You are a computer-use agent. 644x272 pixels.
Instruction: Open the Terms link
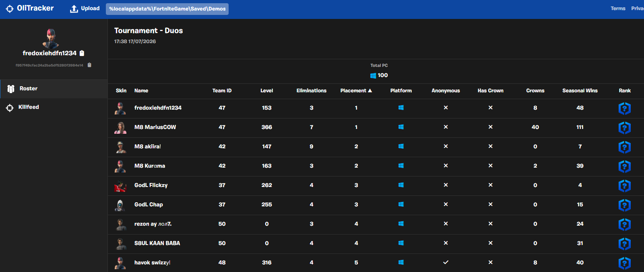[618, 8]
